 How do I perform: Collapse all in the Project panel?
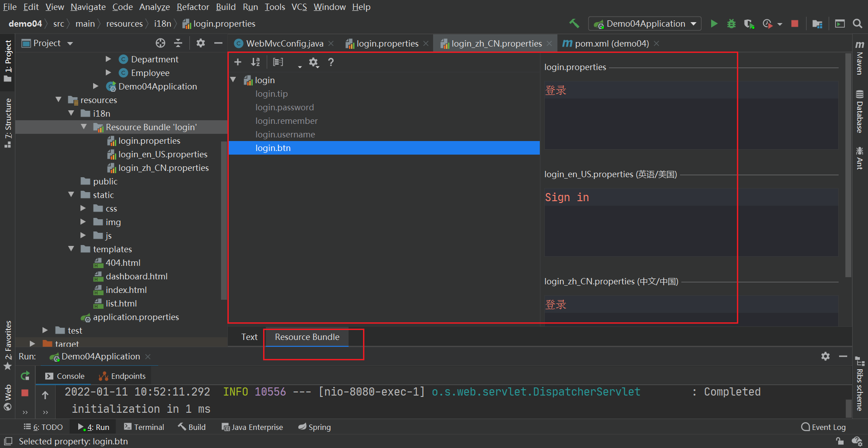(178, 43)
